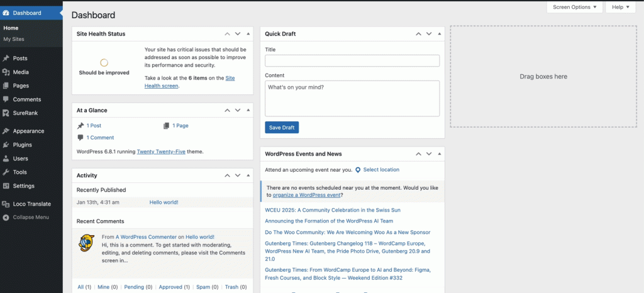Screen dimensions: 644x293
Task: Collapse the Quick Draft panel
Action: [x=440, y=34]
